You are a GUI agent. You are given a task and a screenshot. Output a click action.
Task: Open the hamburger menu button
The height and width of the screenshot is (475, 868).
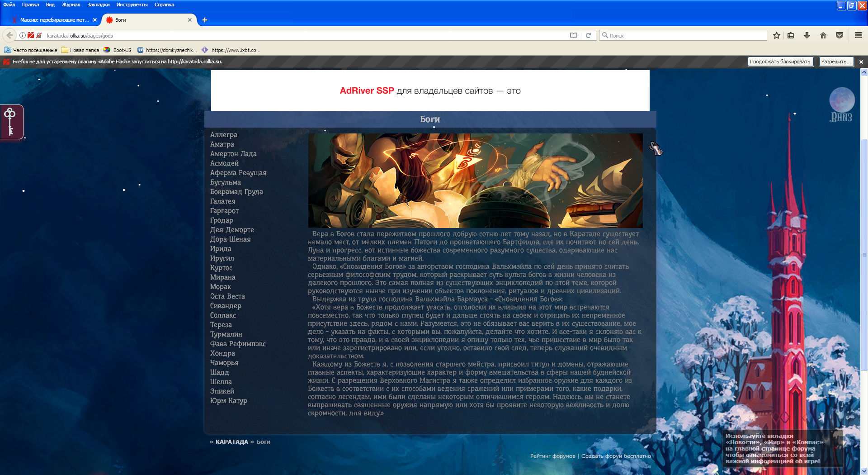click(x=859, y=35)
